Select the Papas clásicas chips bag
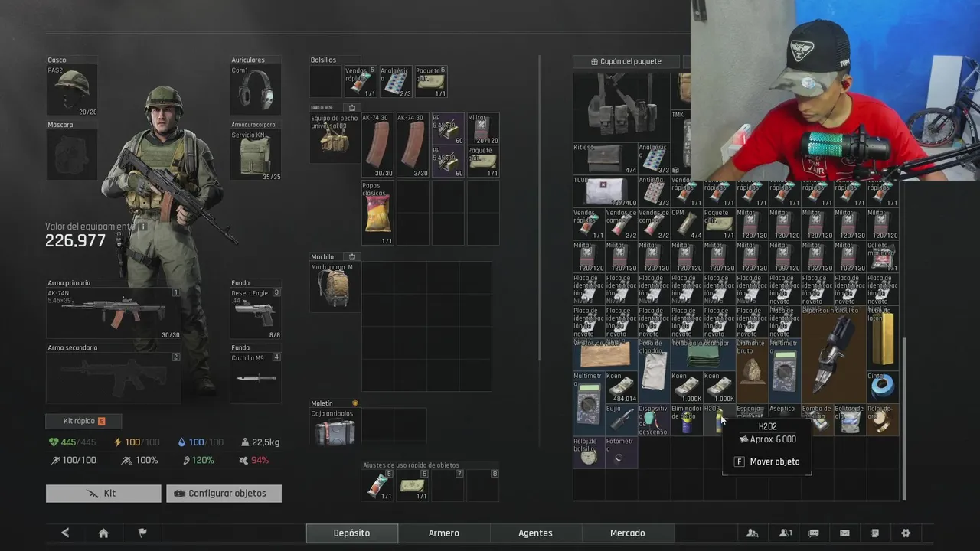The image size is (980, 551). pos(377,213)
